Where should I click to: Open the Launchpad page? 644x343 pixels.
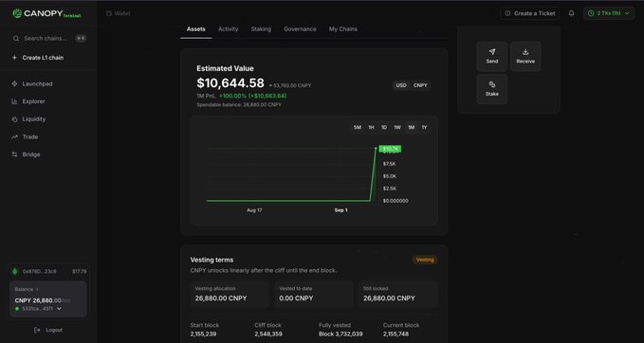(37, 83)
